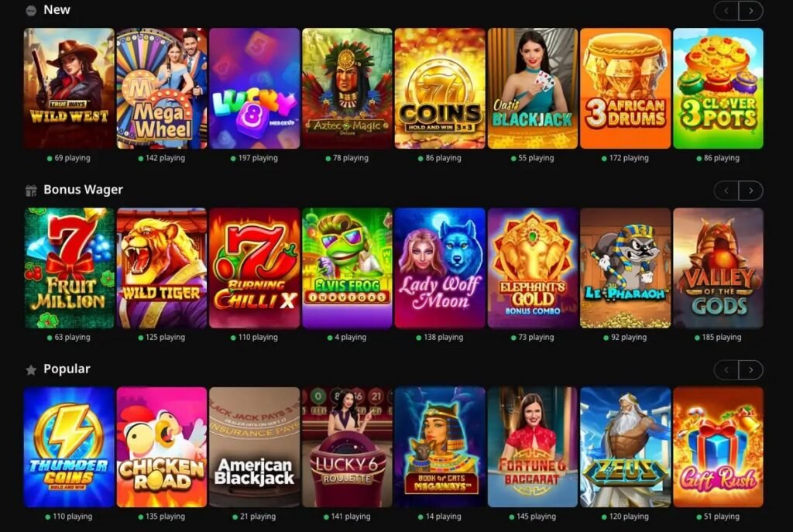Launch the Mega Wheel game
The height and width of the screenshot is (532, 793).
coord(162,88)
